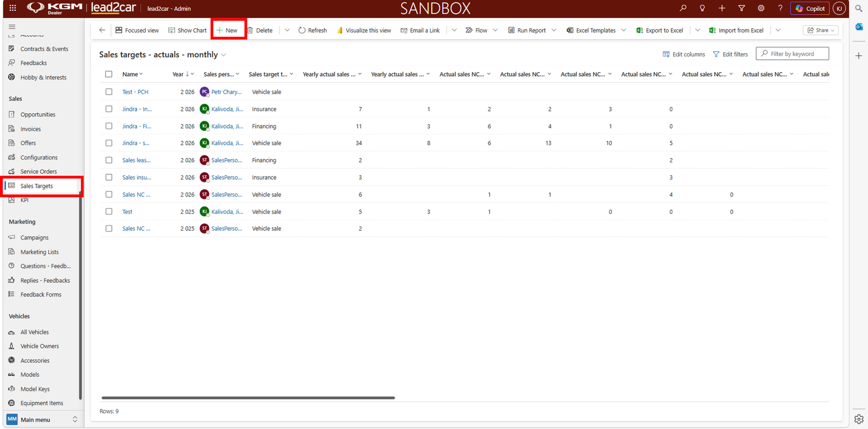868x429 pixels.
Task: Expand the view selector chevron
Action: [224, 55]
